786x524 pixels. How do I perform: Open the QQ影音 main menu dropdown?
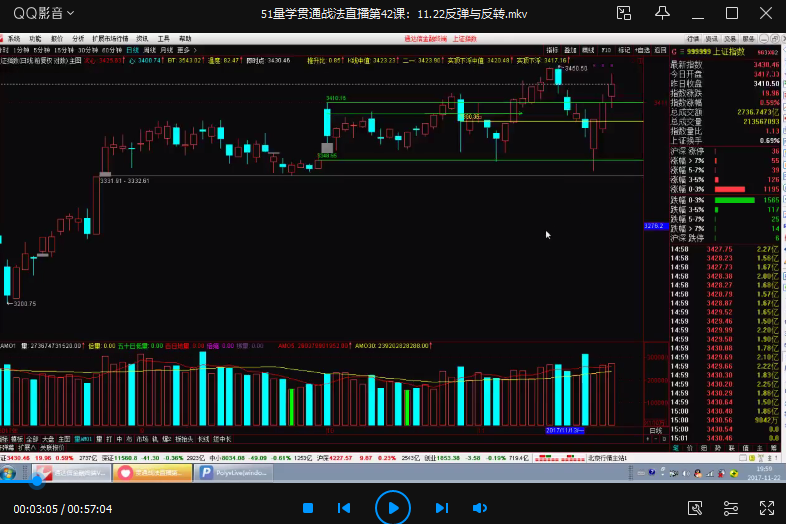coord(35,13)
